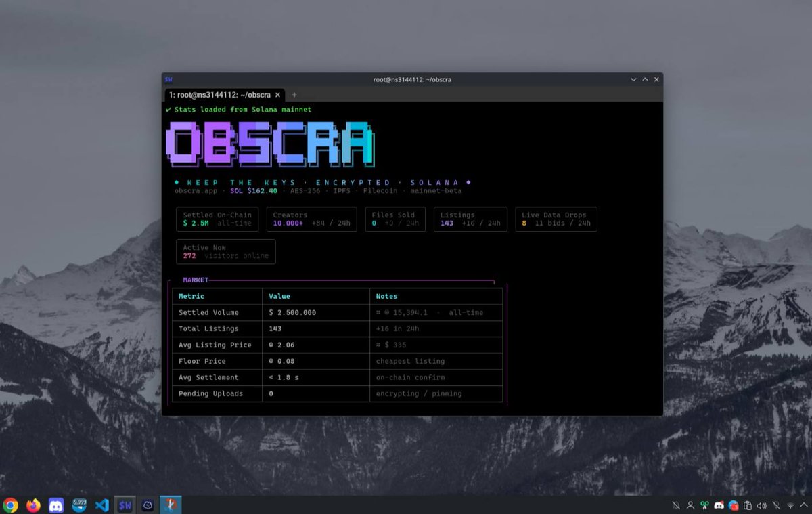The image size is (812, 514).
Task: Open the Discord taskbar icon
Action: click(x=56, y=505)
